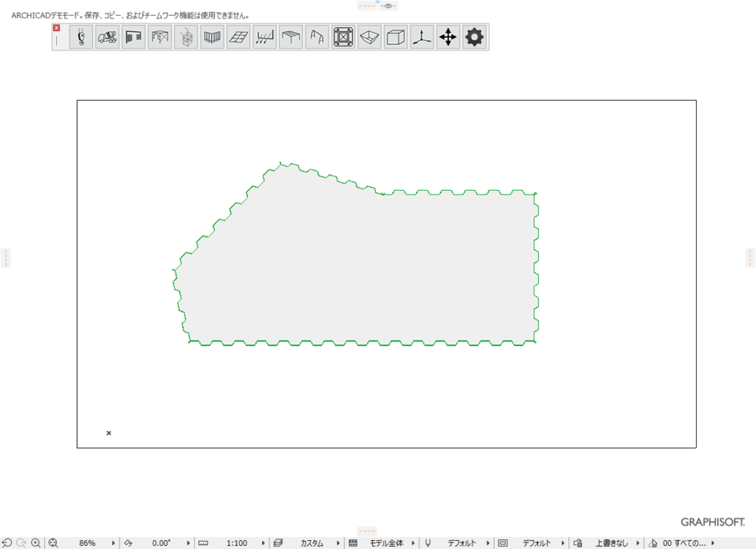The image size is (756, 549).
Task: Choose the A-frame support tool
Action: coord(317,37)
